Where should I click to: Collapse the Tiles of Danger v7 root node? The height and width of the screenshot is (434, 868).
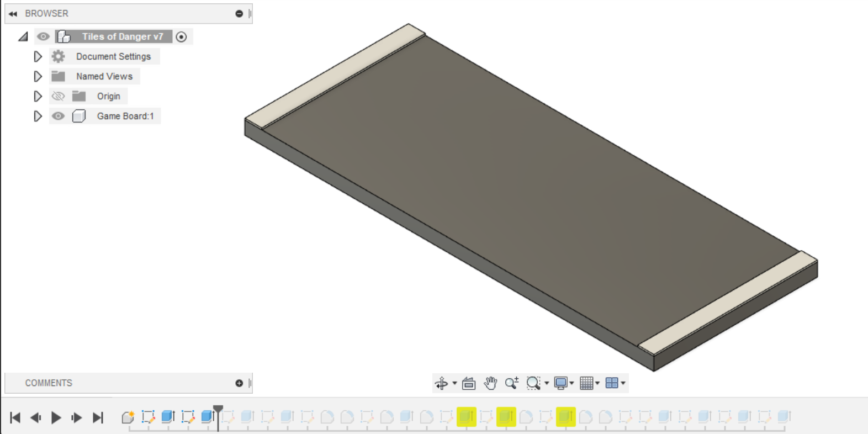coord(23,36)
